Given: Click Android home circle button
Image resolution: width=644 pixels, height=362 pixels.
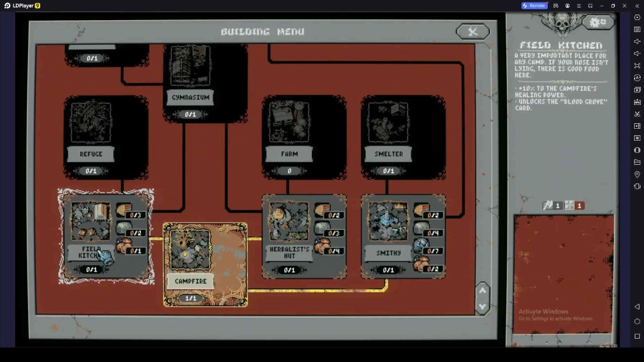Looking at the screenshot, I should click(x=637, y=321).
